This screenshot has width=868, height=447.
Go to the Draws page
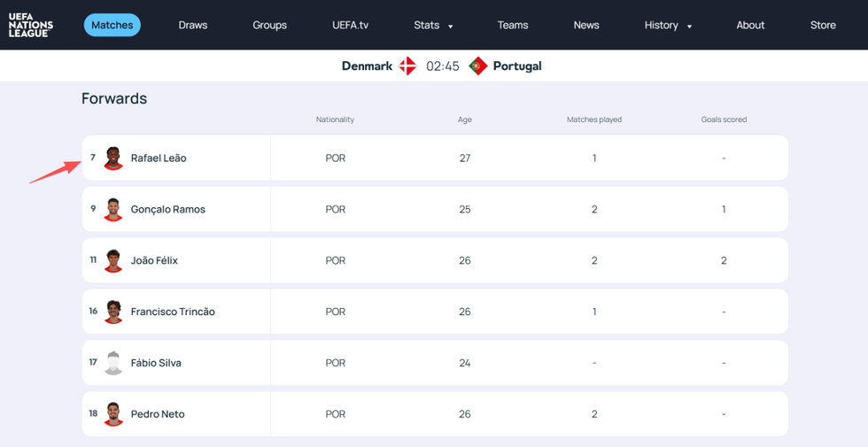(193, 25)
